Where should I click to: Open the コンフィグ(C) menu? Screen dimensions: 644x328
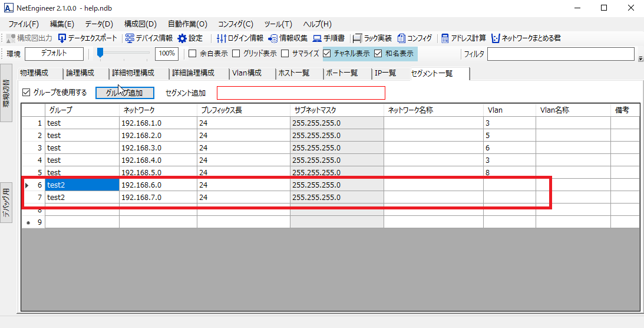[235, 24]
